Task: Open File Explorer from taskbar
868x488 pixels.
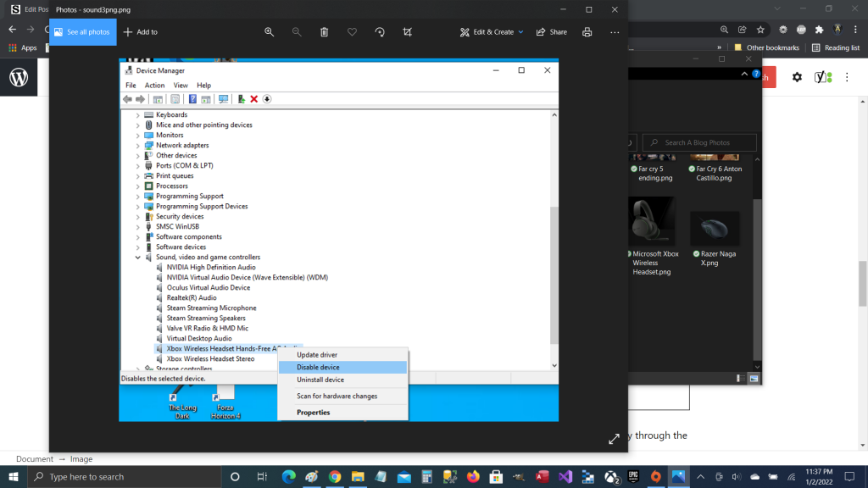Action: [358, 476]
